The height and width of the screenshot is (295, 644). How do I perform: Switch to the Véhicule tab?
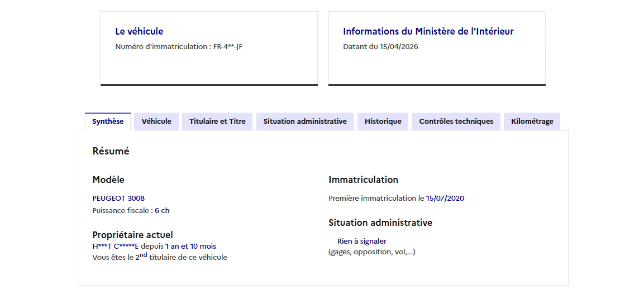[156, 122]
